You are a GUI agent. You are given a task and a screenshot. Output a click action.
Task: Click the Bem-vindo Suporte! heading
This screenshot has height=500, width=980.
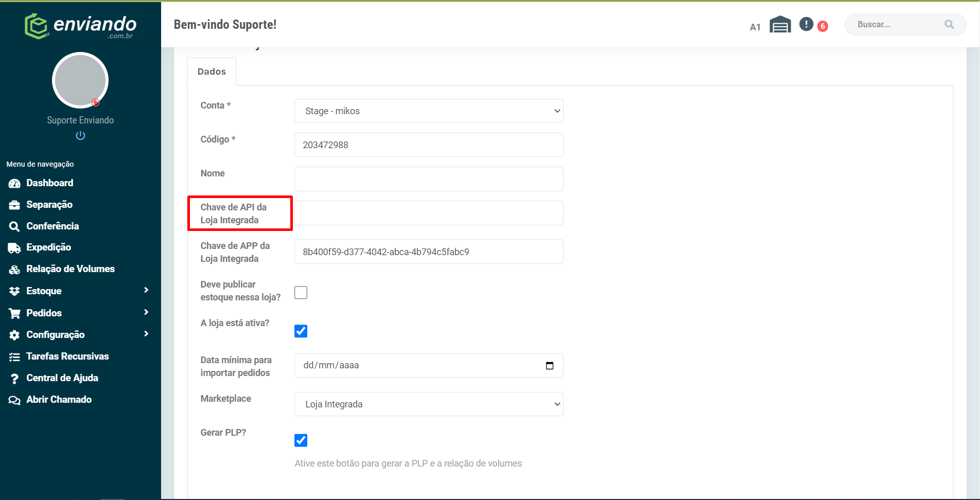pos(225,25)
